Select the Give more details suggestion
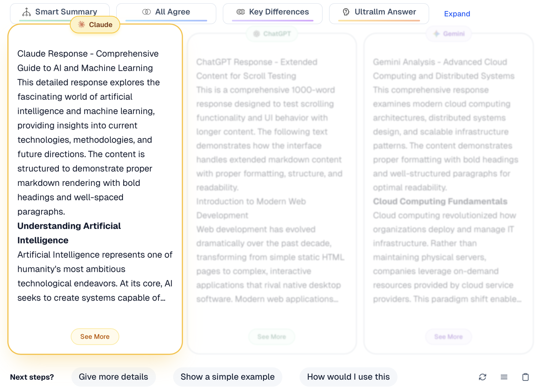Image resolution: width=547 pixels, height=392 pixels. coord(113,377)
